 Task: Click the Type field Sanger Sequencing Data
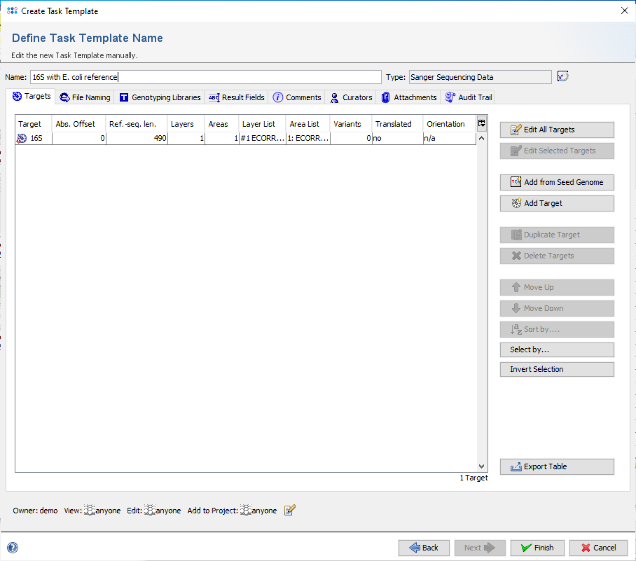480,77
